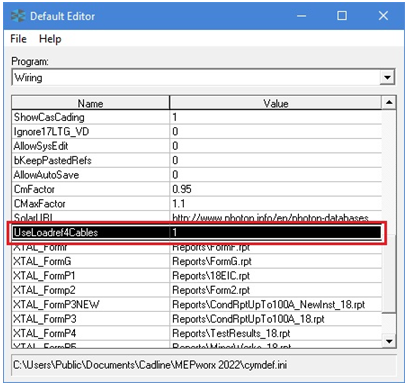The image size is (408, 387).
Task: Select the UseLoadref4Cables row name
Action: [x=91, y=232]
